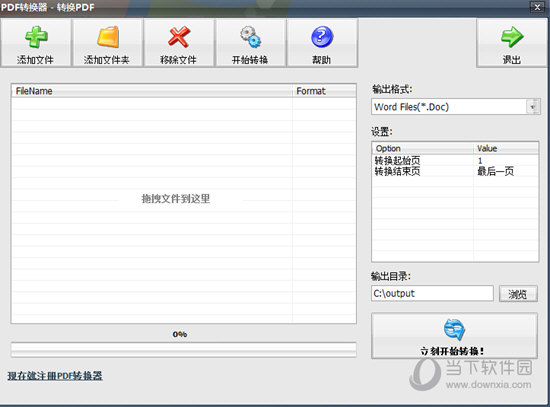The image size is (550, 407).
Task: Click the 浏览 browse button
Action: coord(518,294)
